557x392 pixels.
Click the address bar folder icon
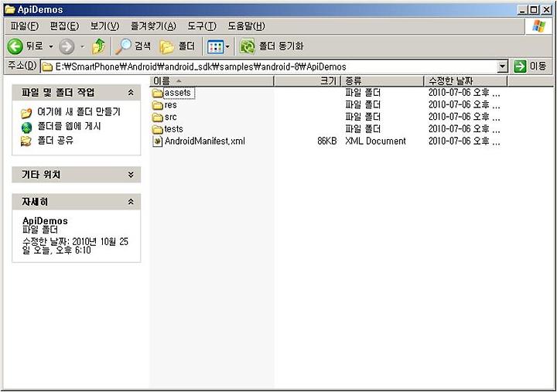[x=47, y=66]
